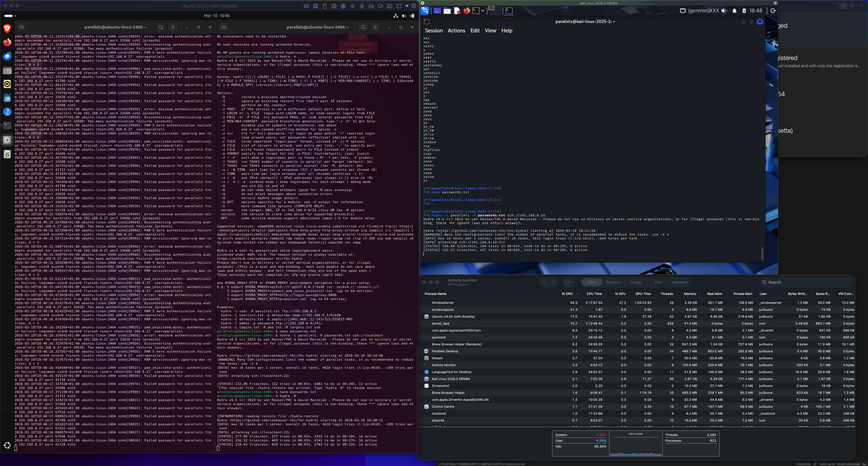
Task: Click the Kali notifications bell icon
Action: coord(734,11)
